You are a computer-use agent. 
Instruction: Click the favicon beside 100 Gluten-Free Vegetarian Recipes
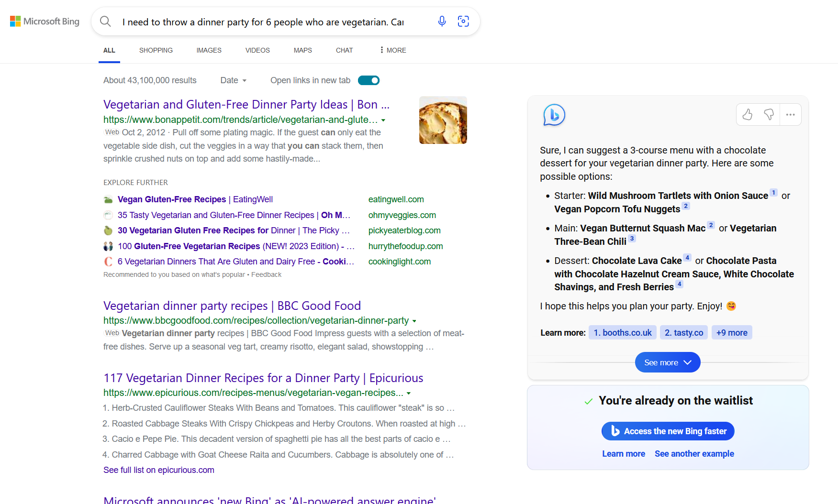click(108, 246)
